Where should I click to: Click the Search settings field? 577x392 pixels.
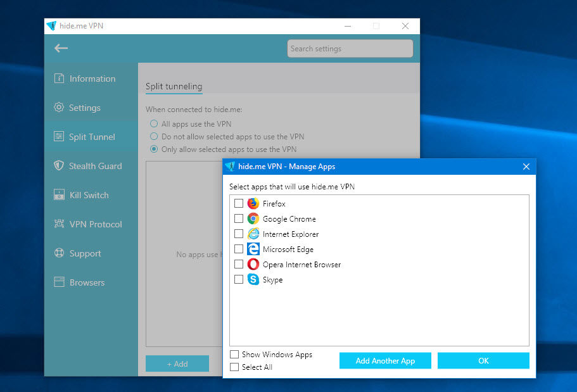(350, 49)
